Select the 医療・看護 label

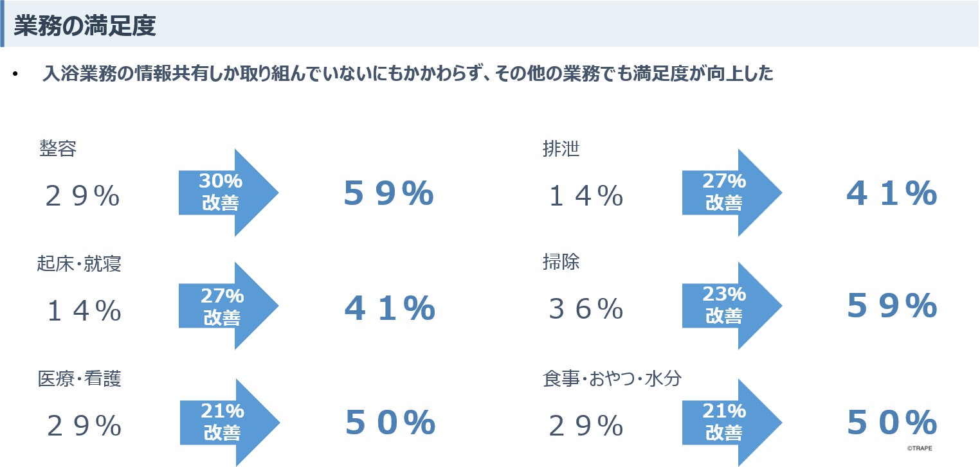79,379
